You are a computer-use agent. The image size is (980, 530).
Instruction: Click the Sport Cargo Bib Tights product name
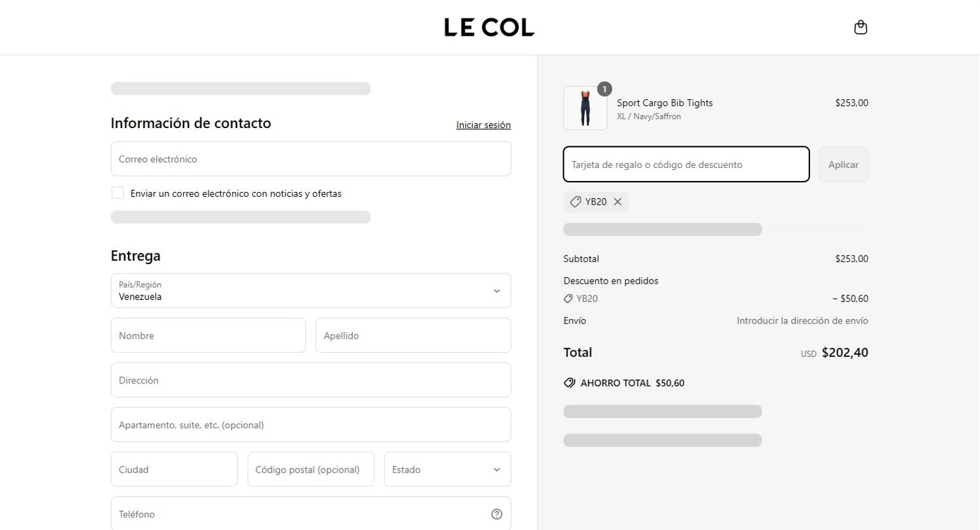coord(664,103)
